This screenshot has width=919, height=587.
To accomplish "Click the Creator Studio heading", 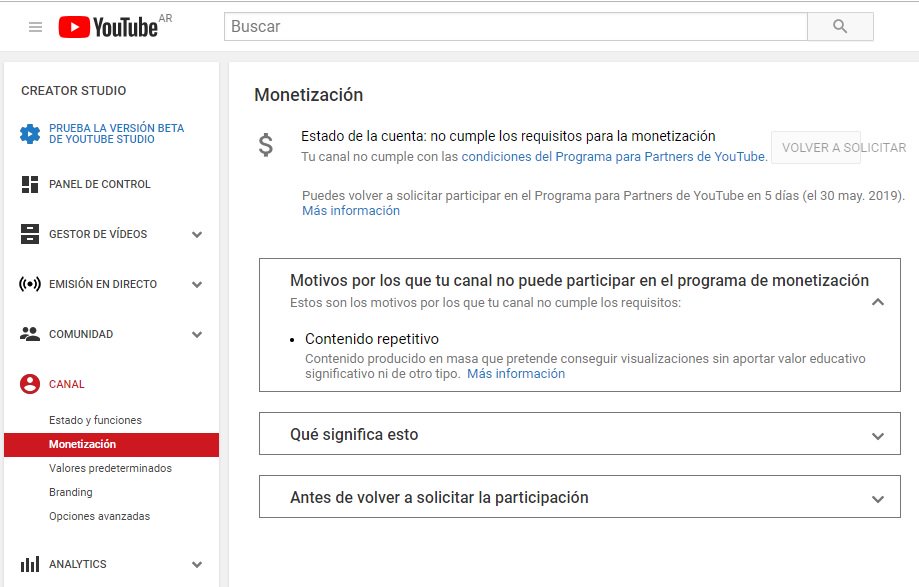I will [x=74, y=91].
